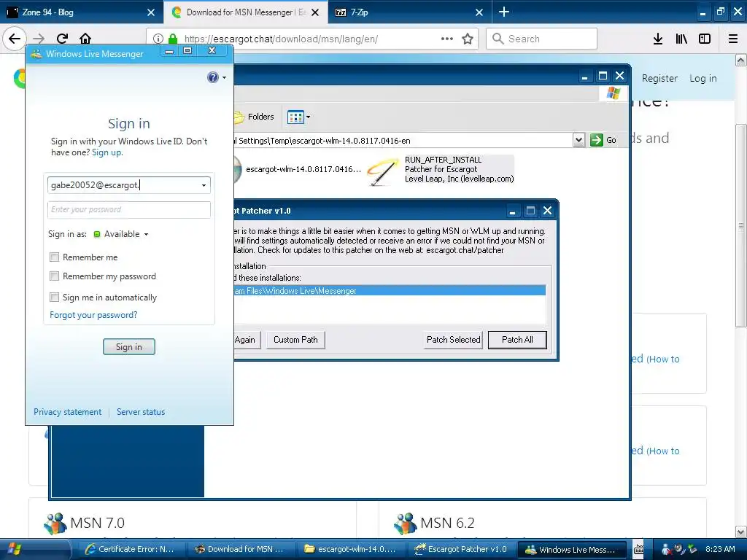
Task: Expand the Messenger help menu arrow
Action: tap(225, 77)
